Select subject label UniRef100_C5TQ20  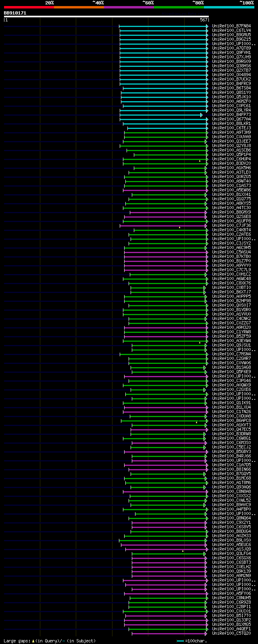pos(231,633)
